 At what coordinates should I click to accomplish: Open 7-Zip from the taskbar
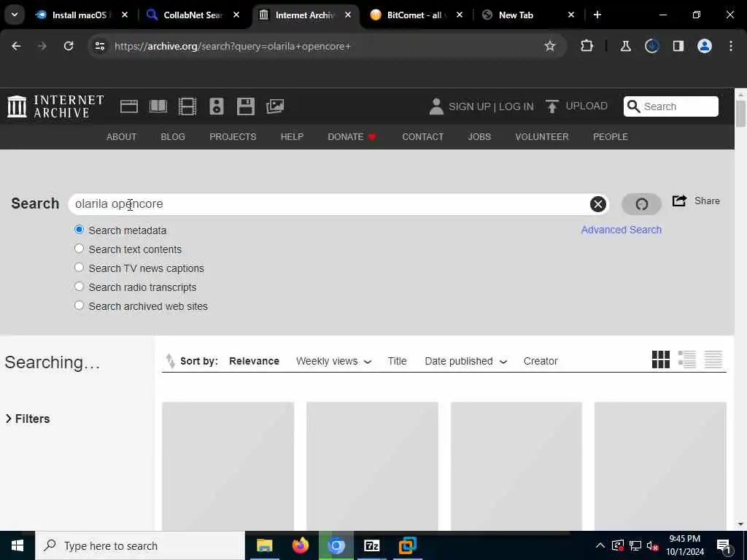point(371,545)
